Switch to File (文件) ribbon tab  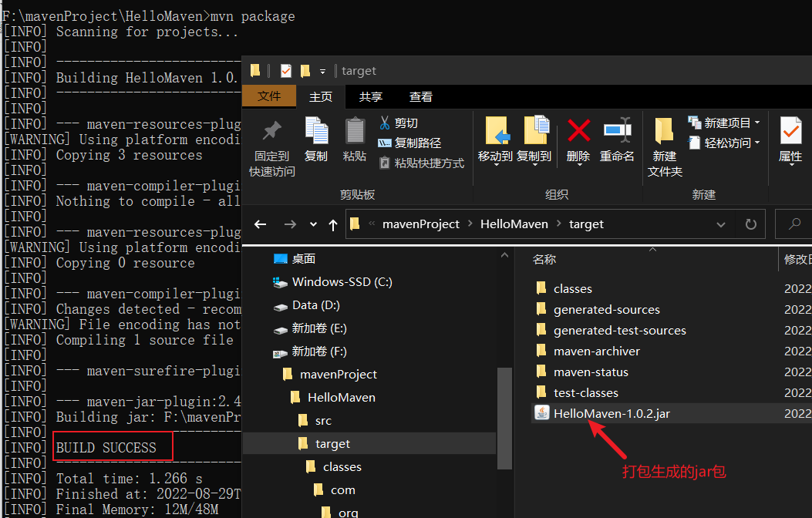coord(269,96)
